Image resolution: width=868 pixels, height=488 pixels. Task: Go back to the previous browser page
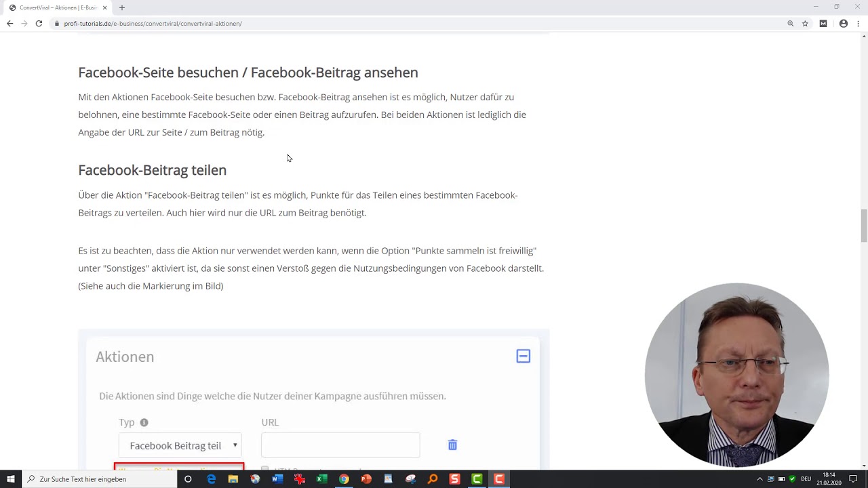click(x=9, y=23)
